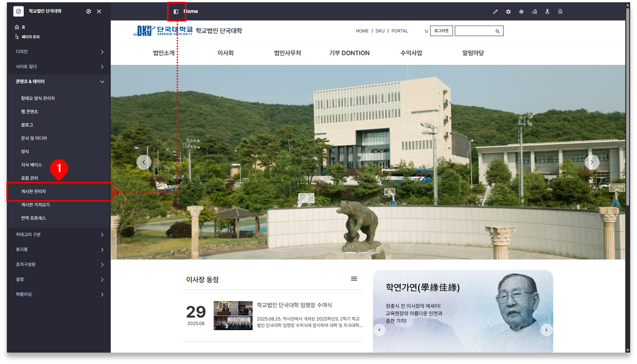This screenshot has width=637, height=364.
Task: Click the compass icon beside site name
Action: click(89, 11)
